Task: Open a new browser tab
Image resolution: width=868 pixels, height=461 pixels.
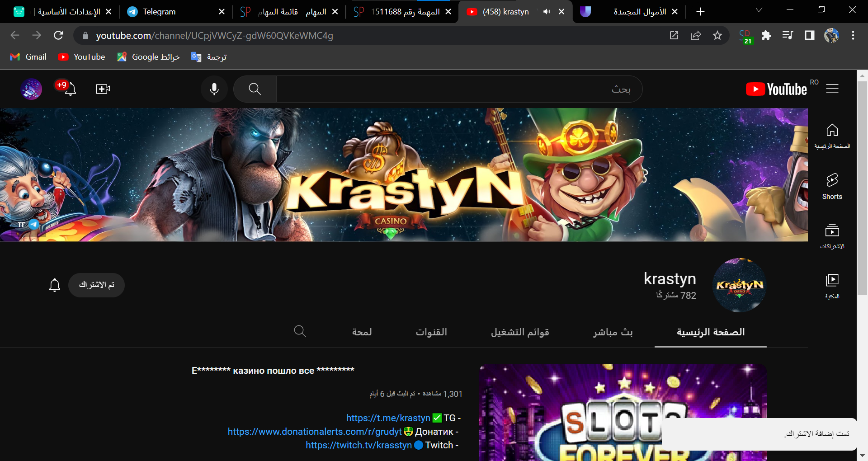Action: click(700, 12)
